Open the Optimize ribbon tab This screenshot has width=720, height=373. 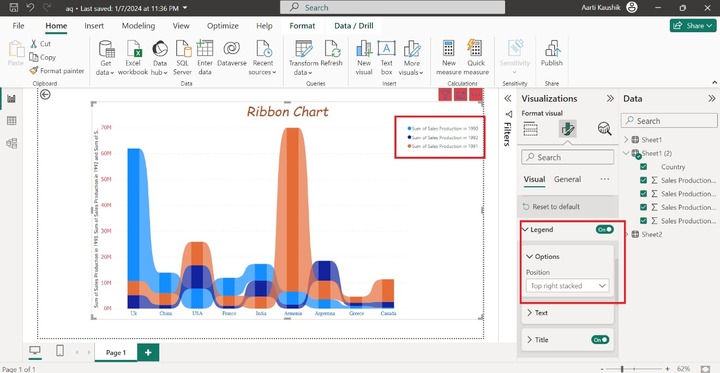[x=223, y=26]
